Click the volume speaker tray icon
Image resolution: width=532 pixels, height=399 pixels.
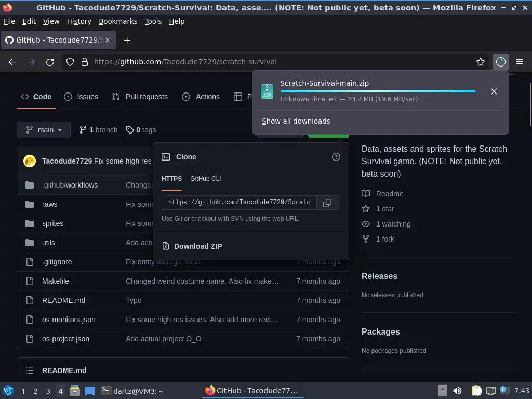click(x=457, y=391)
